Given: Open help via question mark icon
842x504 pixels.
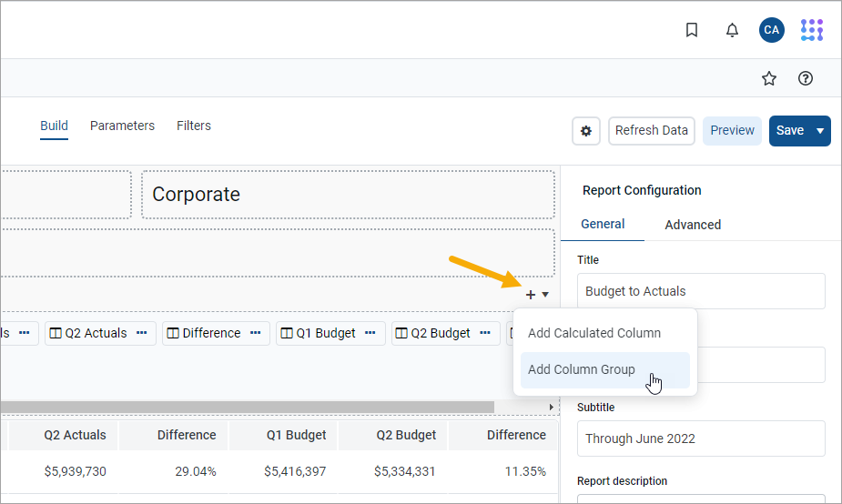Looking at the screenshot, I should tap(805, 78).
